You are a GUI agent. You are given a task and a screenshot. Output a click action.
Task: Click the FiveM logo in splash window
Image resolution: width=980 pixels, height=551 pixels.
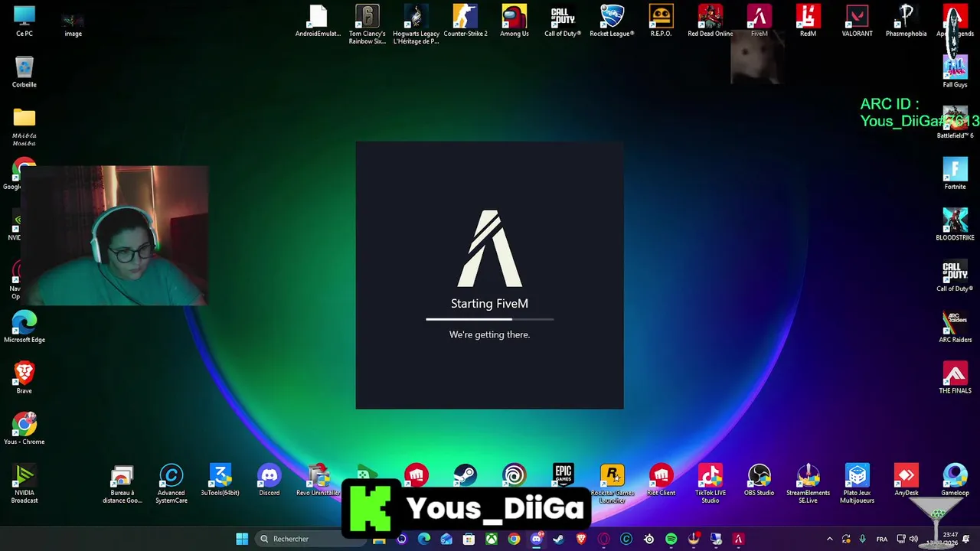coord(490,249)
